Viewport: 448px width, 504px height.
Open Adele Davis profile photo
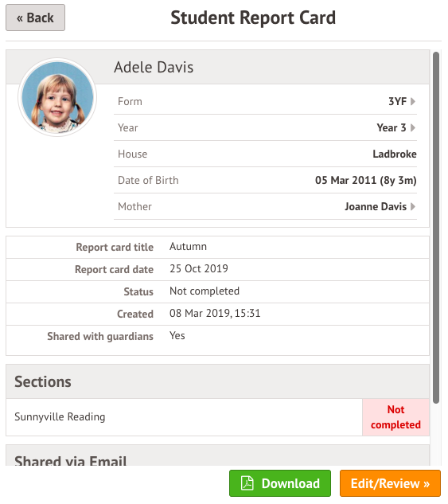click(x=57, y=97)
